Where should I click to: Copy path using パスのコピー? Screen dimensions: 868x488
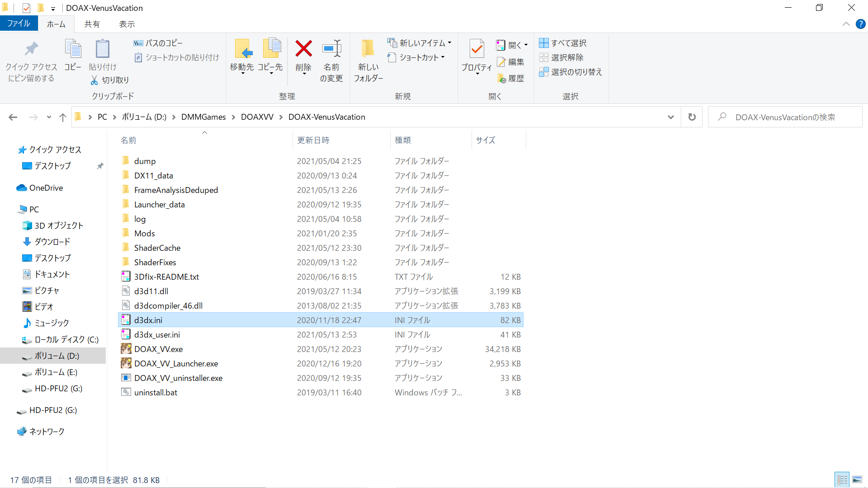point(158,43)
